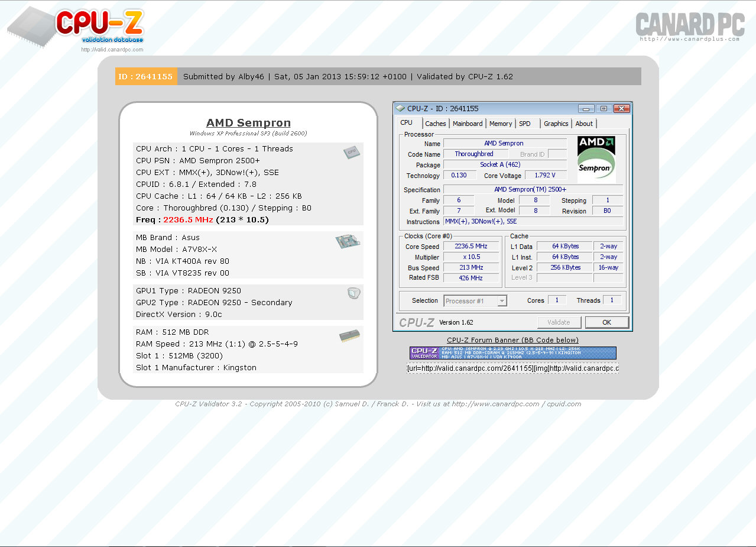Click the Multiplier value x 10.5

(x=471, y=257)
